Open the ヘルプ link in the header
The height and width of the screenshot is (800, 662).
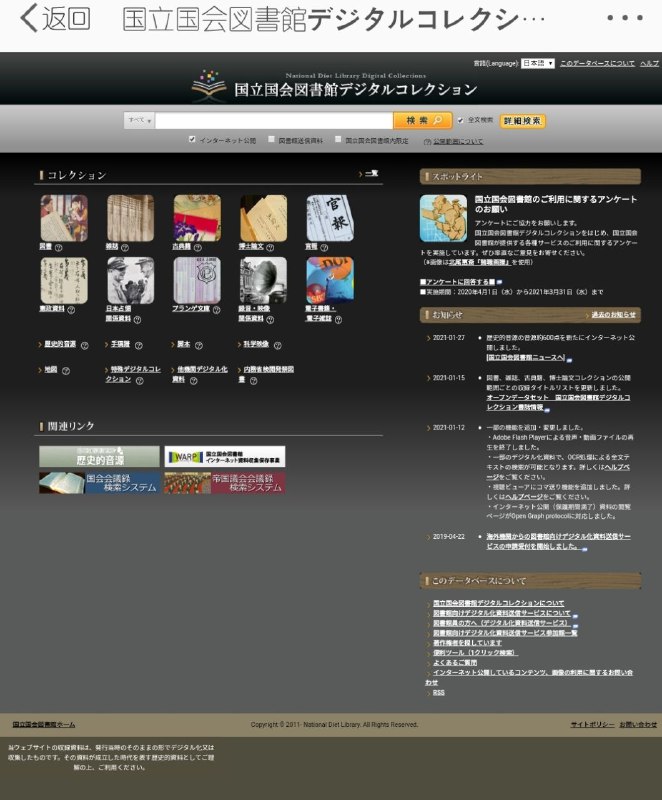[650, 63]
